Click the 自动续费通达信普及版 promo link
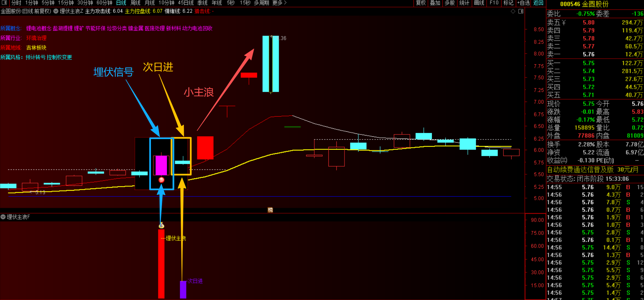 580,170
